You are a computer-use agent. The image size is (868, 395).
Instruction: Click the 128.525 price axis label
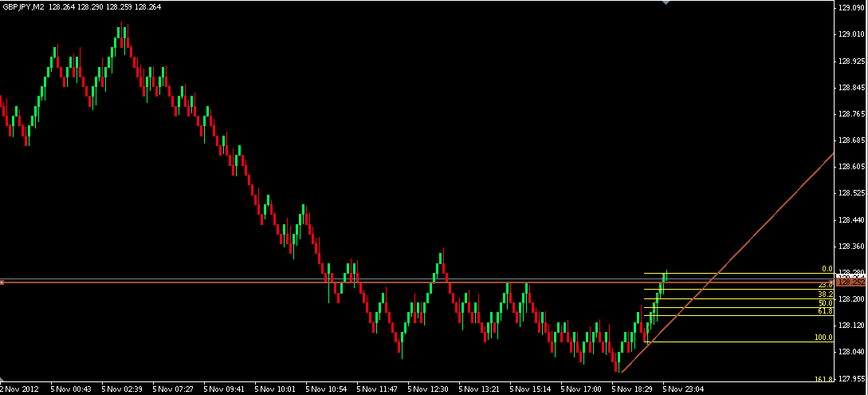coord(853,193)
